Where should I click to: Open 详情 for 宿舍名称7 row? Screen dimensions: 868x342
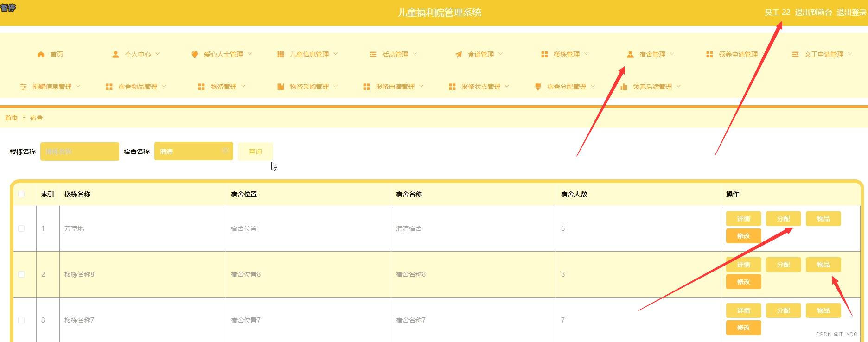pyautogui.click(x=744, y=310)
